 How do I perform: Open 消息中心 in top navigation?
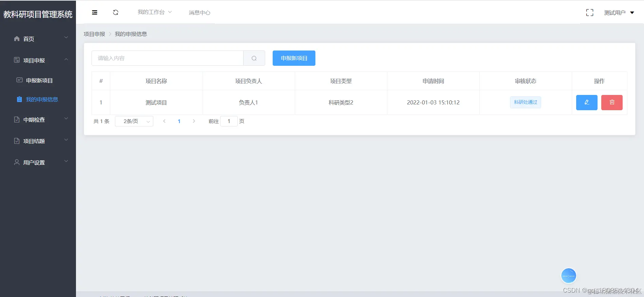click(199, 13)
